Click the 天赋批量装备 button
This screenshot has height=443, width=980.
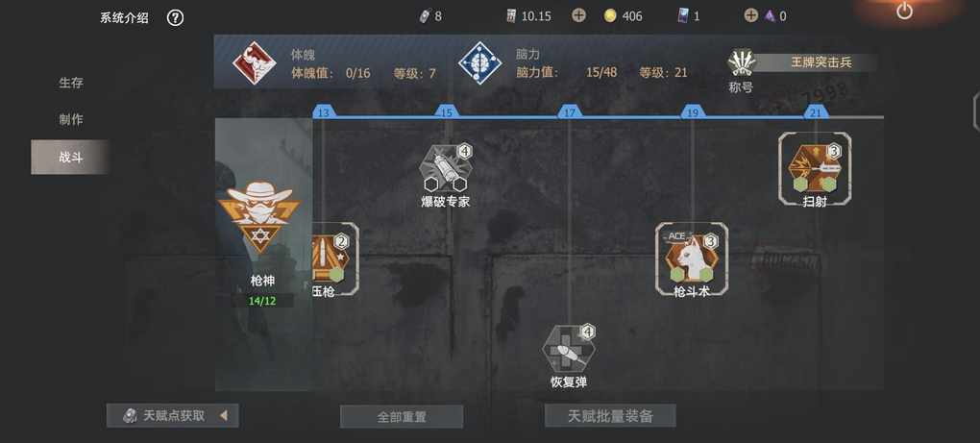coord(610,415)
